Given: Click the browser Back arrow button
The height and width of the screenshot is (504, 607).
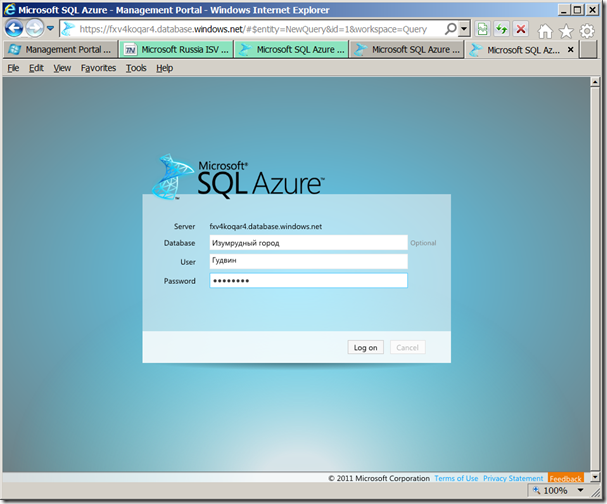Looking at the screenshot, I should click(x=14, y=28).
